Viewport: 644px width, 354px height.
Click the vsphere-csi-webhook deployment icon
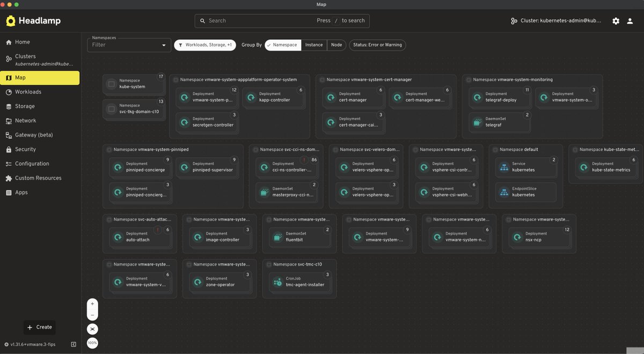(x=424, y=191)
